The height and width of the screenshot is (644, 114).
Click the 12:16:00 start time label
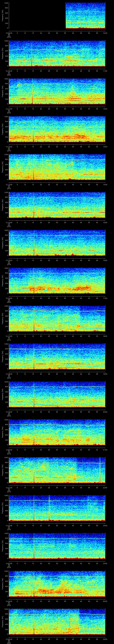(x=9, y=298)
